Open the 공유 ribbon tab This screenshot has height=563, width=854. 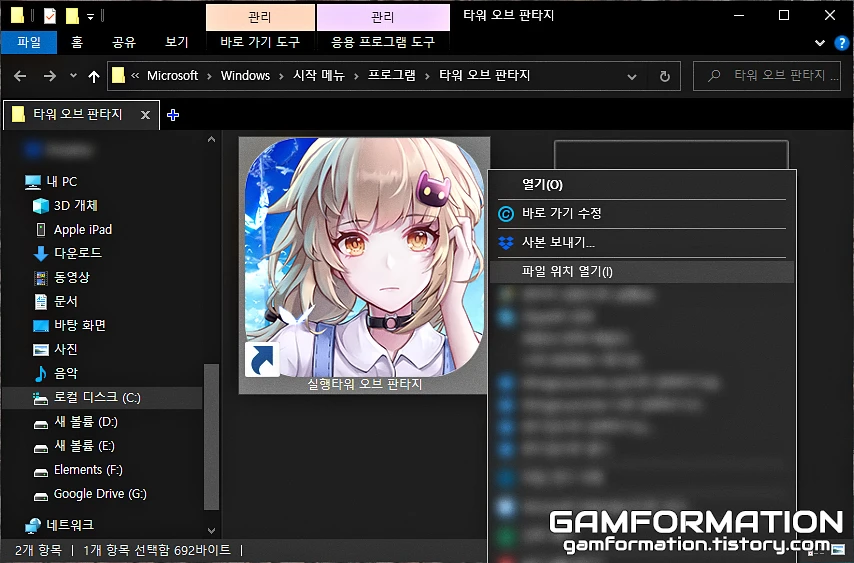coord(124,42)
